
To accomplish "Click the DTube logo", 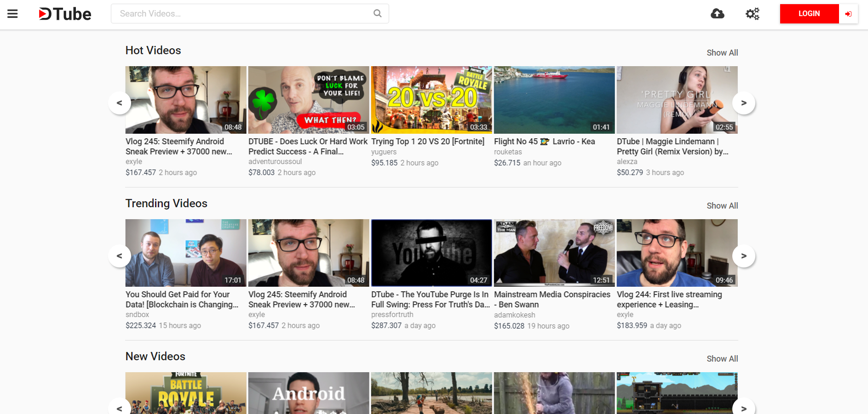I will [65, 14].
